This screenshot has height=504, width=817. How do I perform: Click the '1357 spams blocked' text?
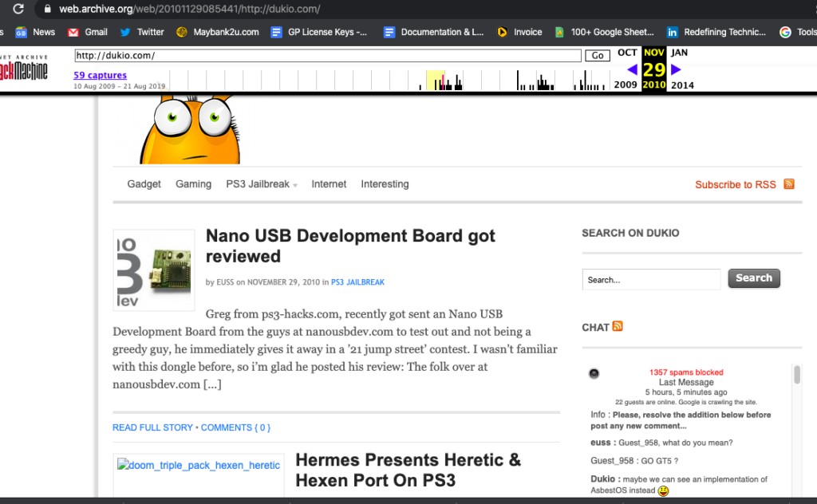[x=685, y=372]
